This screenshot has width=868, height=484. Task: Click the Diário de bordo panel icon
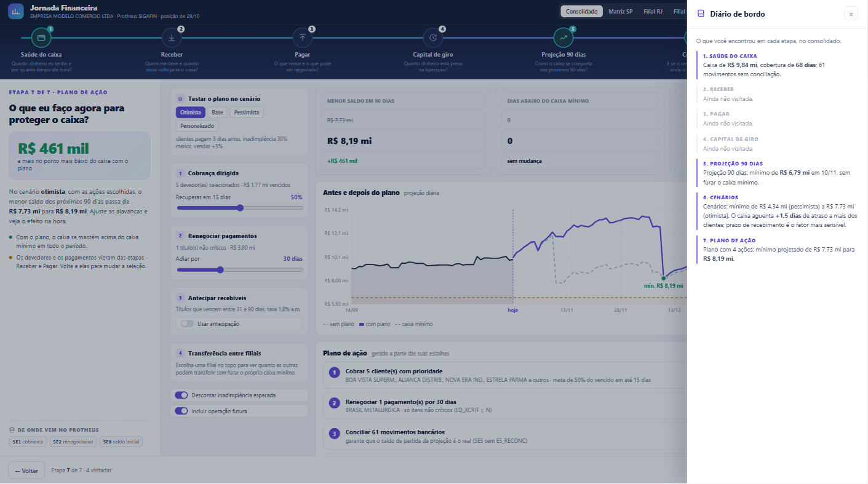tap(701, 14)
